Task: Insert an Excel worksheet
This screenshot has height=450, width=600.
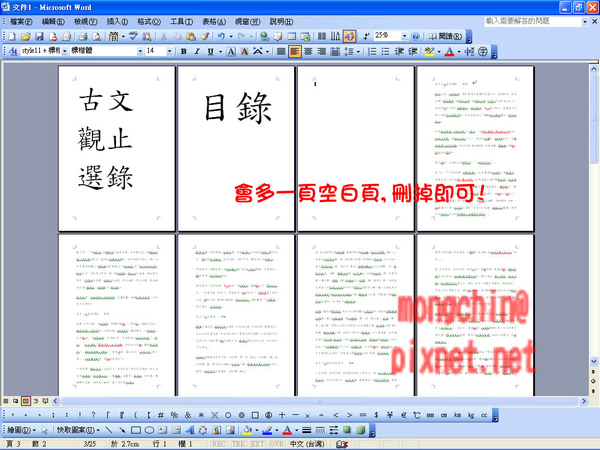Action: pos(305,36)
